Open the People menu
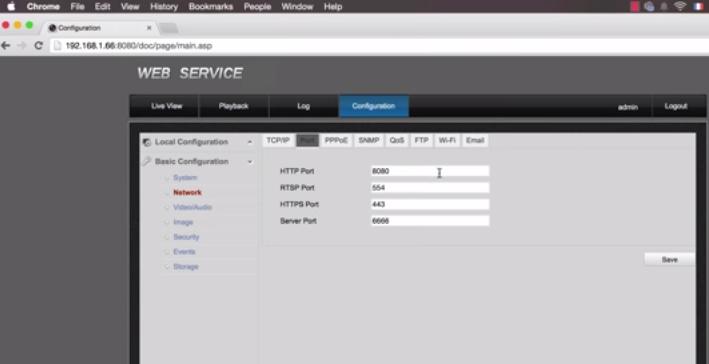The image size is (709, 364). (257, 7)
